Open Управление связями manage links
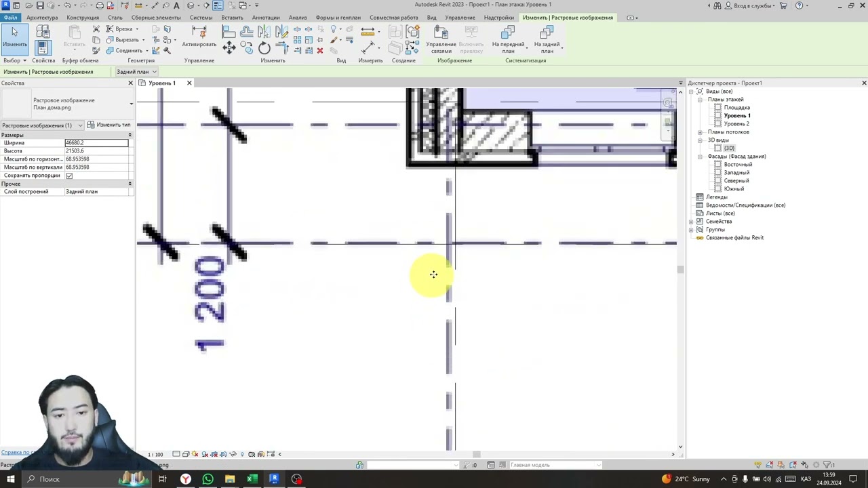The height and width of the screenshot is (488, 868). [x=441, y=40]
